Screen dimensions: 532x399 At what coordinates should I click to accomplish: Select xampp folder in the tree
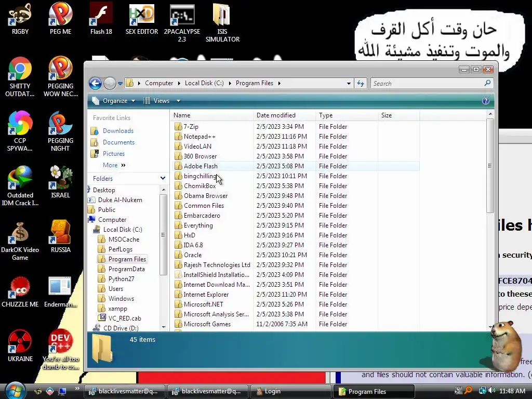pyautogui.click(x=117, y=309)
